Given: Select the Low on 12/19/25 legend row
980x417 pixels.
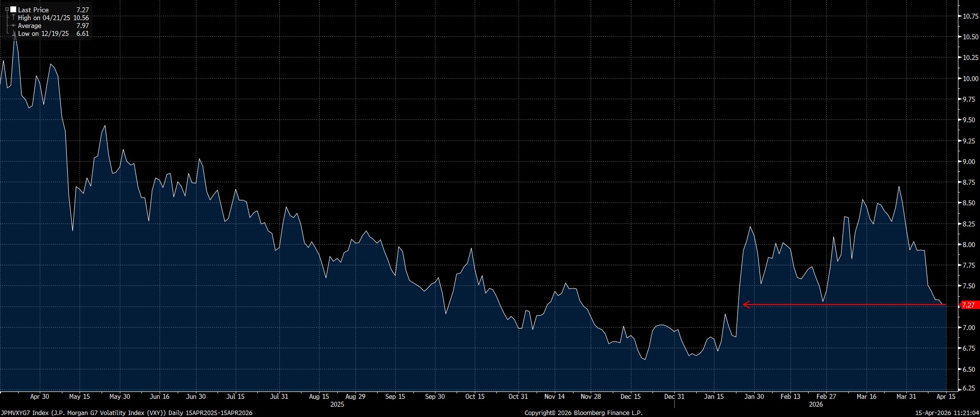Looking at the screenshot, I should tap(43, 33).
